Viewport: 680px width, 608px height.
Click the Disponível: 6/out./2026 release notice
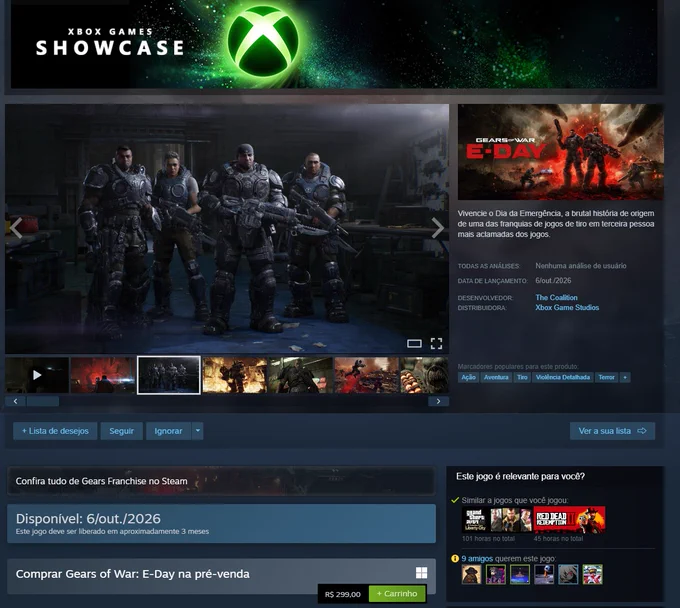pos(221,523)
